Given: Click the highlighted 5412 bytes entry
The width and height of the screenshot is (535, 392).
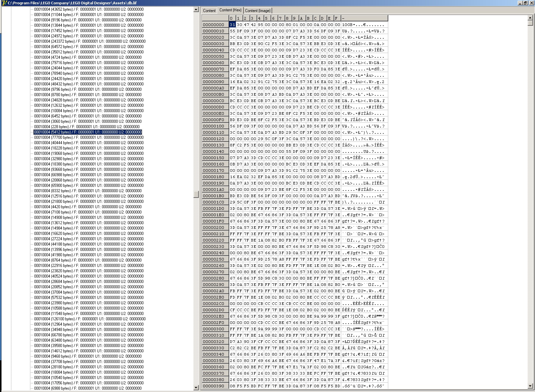Looking at the screenshot, I should point(88,132).
